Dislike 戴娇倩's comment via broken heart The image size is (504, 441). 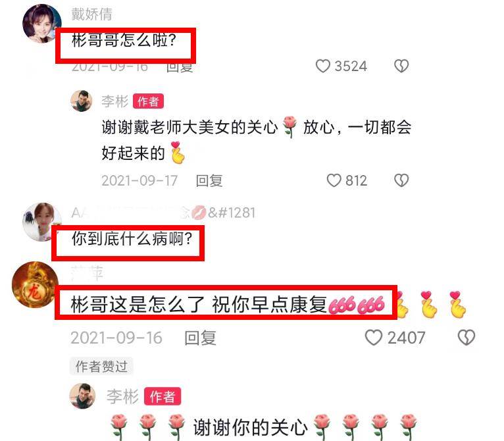[x=401, y=66]
